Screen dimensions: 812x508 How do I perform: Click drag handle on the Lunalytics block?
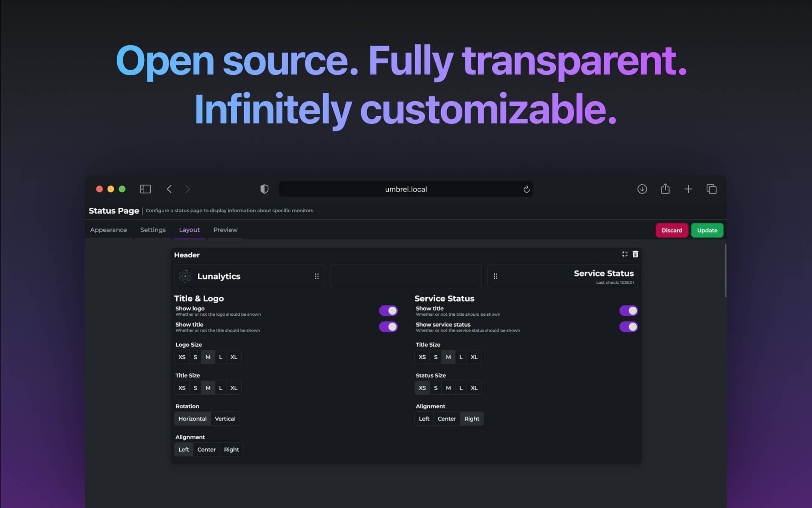point(317,276)
